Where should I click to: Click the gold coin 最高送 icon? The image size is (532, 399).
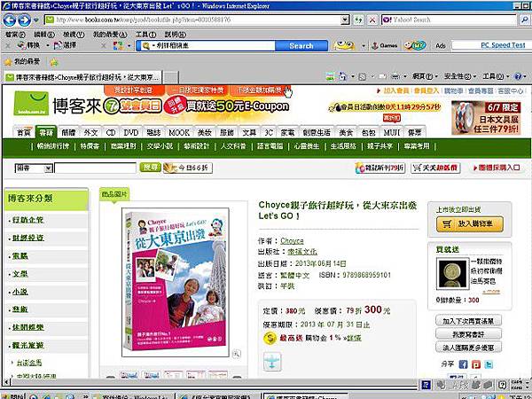[270, 339]
